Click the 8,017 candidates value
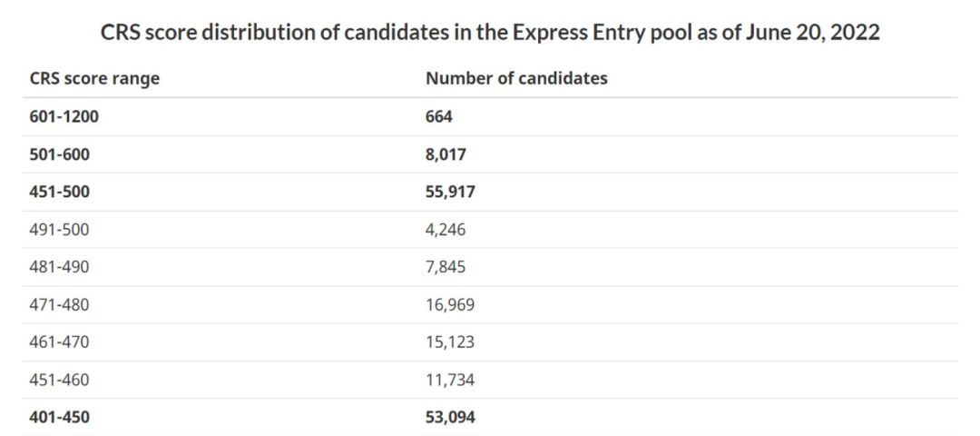Viewport: 980px width, 436px height. coord(446,154)
